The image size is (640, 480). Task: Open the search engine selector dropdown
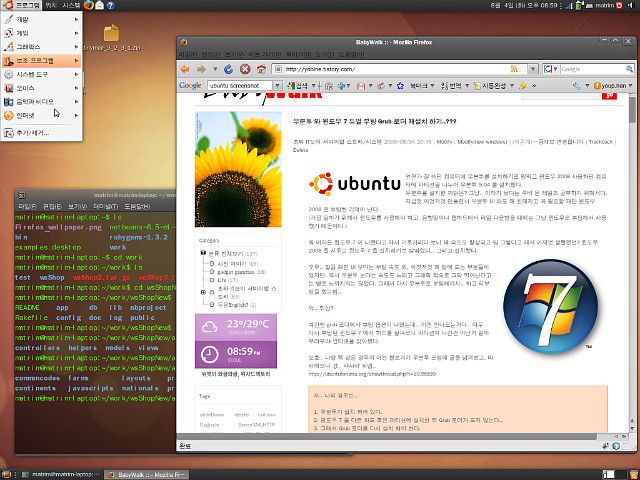(551, 69)
